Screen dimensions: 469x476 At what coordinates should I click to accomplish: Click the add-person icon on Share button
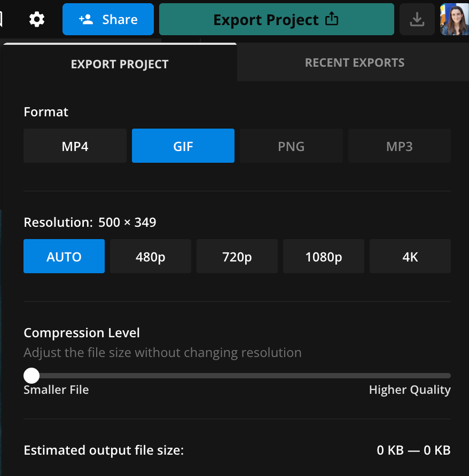[86, 20]
